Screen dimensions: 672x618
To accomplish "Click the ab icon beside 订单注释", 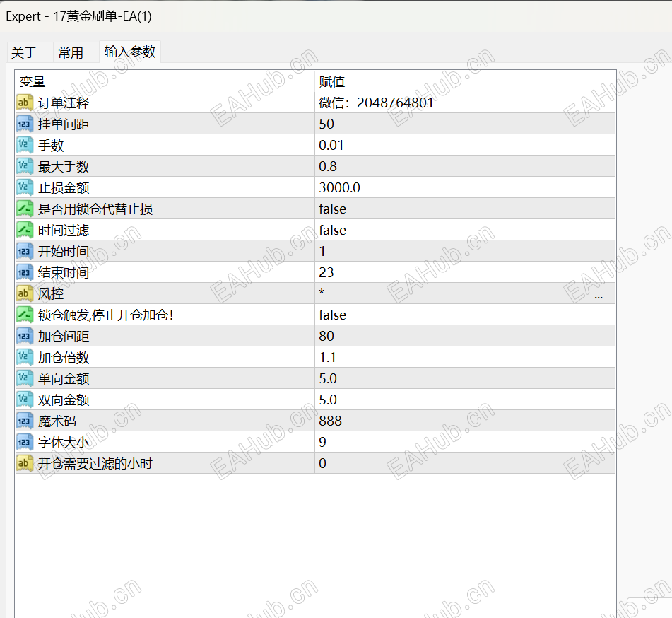I will click(25, 103).
